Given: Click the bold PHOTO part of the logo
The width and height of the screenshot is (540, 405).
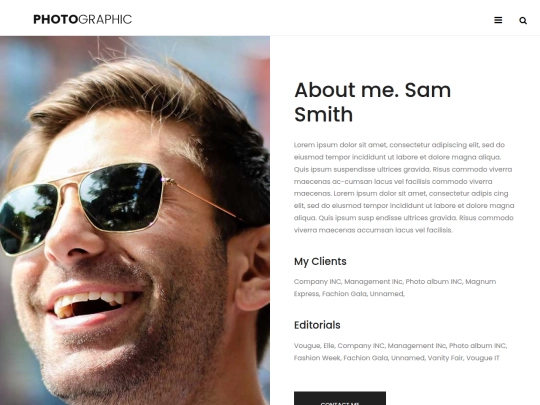Looking at the screenshot, I should 55,19.
